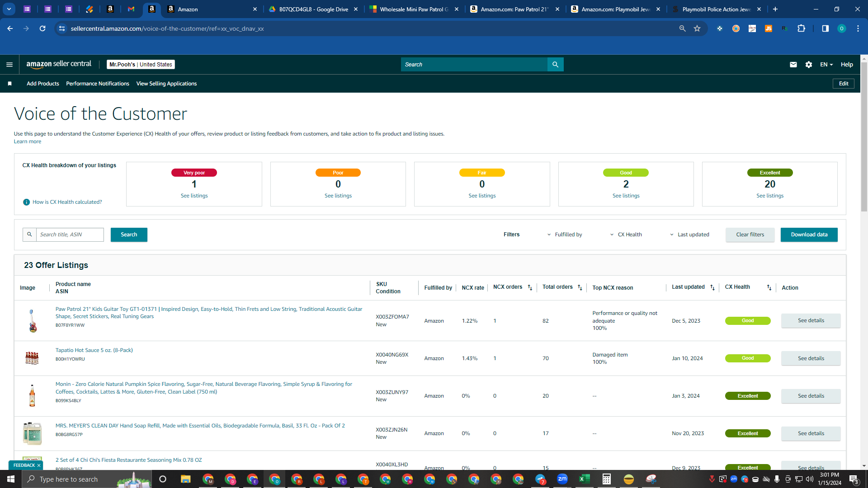The height and width of the screenshot is (488, 868).
Task: Toggle sorting by Last updated column
Action: (x=712, y=287)
